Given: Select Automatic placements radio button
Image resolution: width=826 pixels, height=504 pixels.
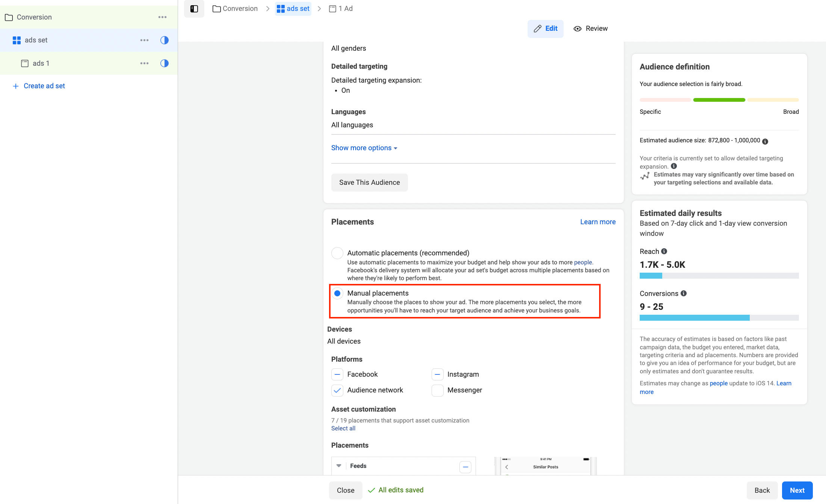Looking at the screenshot, I should pyautogui.click(x=337, y=253).
